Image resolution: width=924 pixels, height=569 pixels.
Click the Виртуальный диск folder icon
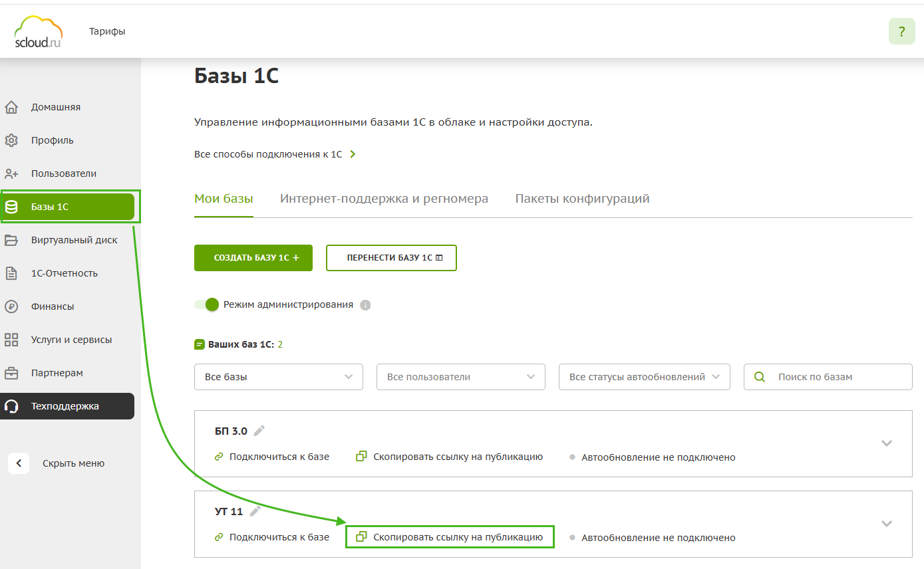pos(11,240)
